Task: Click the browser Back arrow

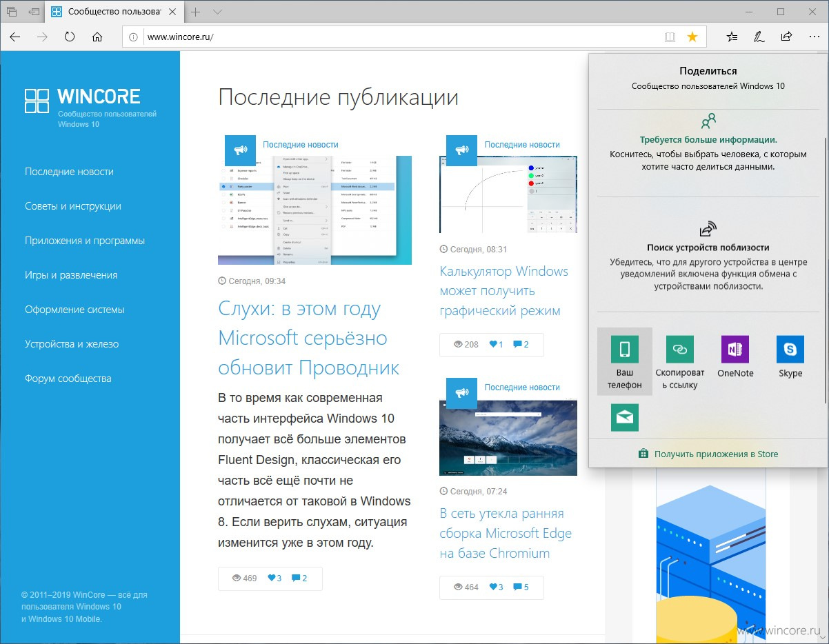Action: (15, 37)
